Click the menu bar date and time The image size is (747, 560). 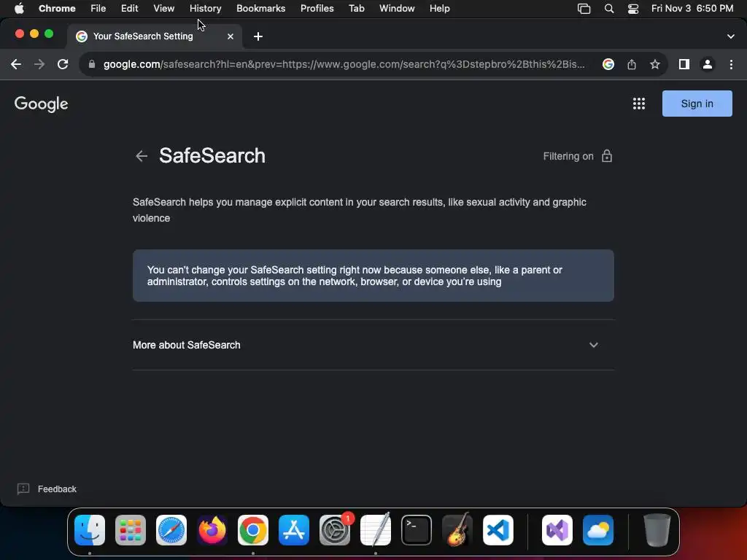click(692, 9)
